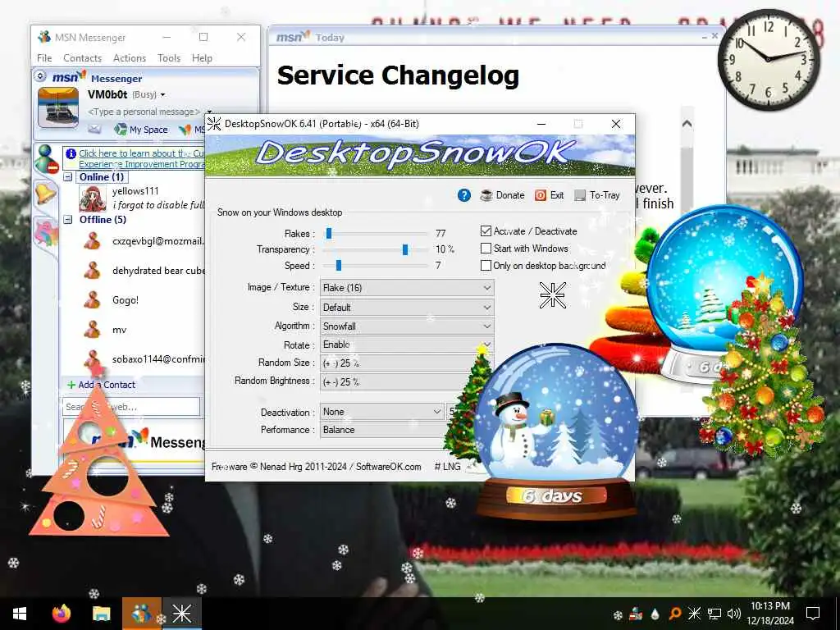Switch to MSN Messenger taskbar button

tap(141, 614)
